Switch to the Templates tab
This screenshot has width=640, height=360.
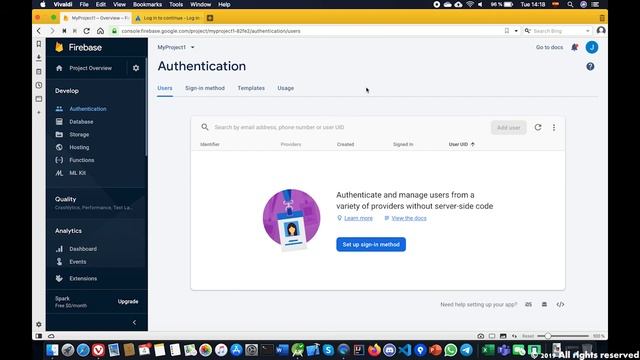(251, 88)
